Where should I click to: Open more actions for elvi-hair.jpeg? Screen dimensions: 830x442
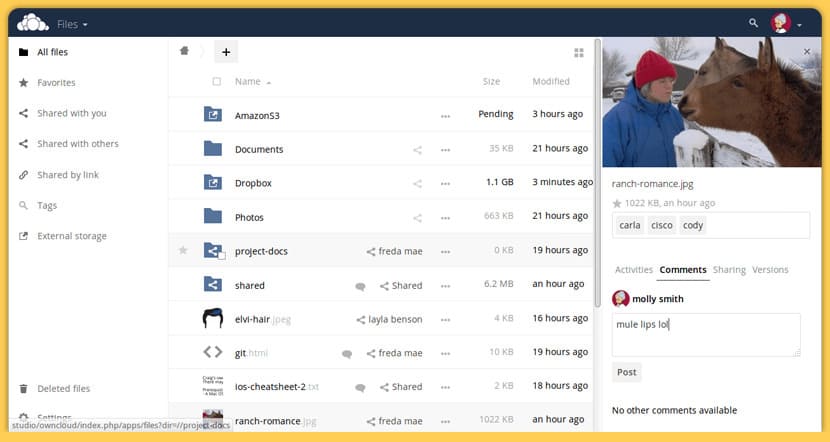click(x=445, y=320)
